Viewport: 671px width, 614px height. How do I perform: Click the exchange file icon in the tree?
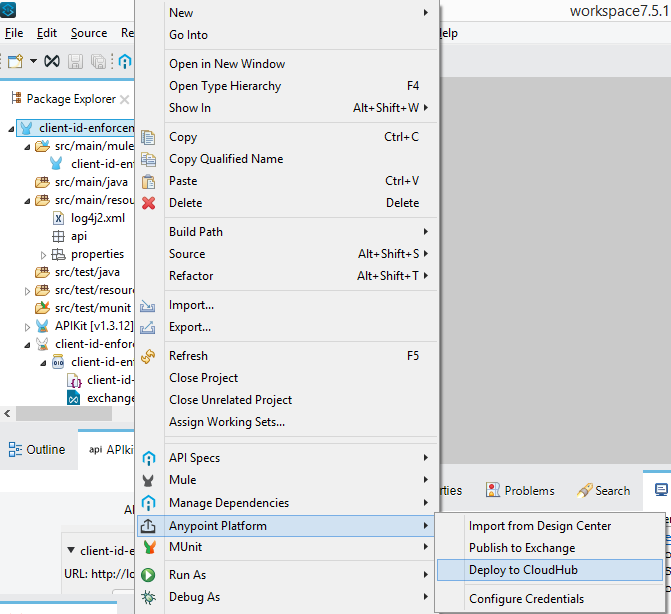tap(74, 398)
